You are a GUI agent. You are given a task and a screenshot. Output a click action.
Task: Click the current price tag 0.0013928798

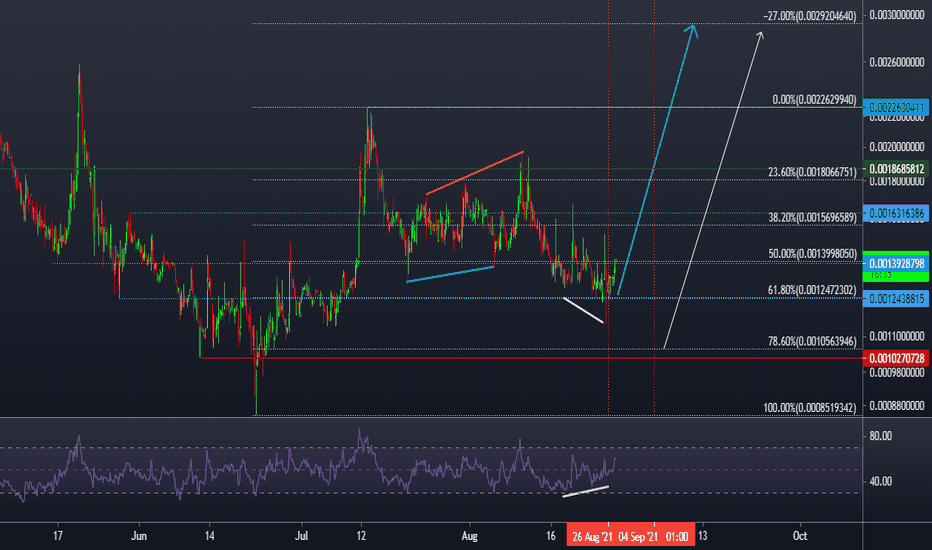(x=896, y=263)
